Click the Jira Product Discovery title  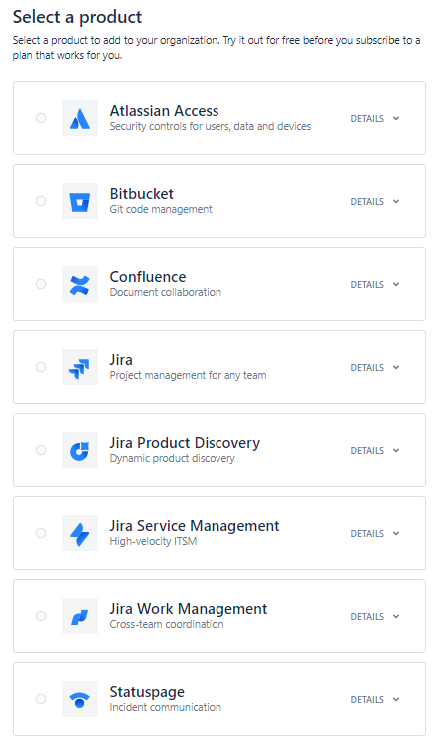(x=185, y=443)
